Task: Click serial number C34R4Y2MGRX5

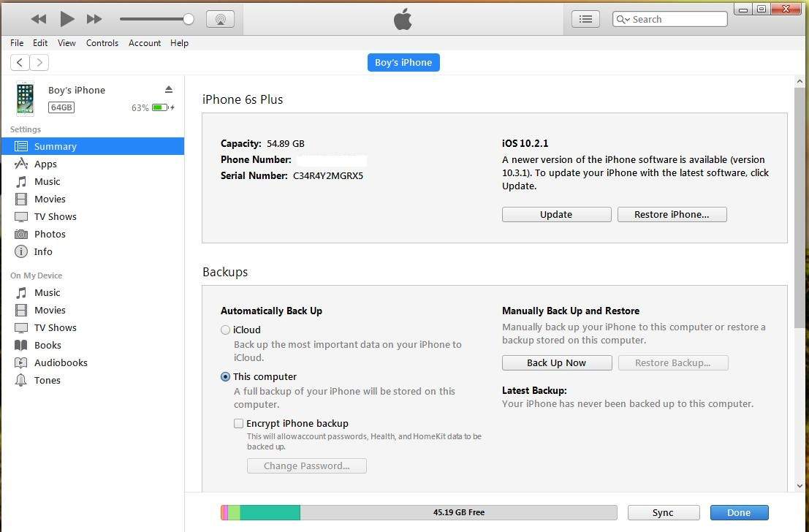Action: click(x=328, y=176)
